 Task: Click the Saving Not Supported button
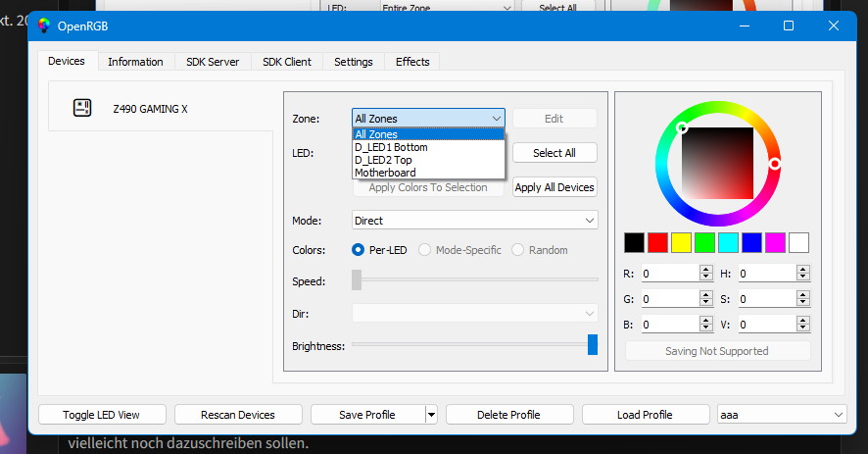(717, 351)
